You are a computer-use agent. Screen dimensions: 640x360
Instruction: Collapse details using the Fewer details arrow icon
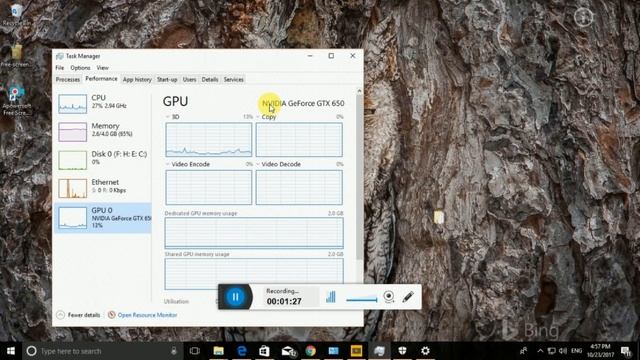60,315
